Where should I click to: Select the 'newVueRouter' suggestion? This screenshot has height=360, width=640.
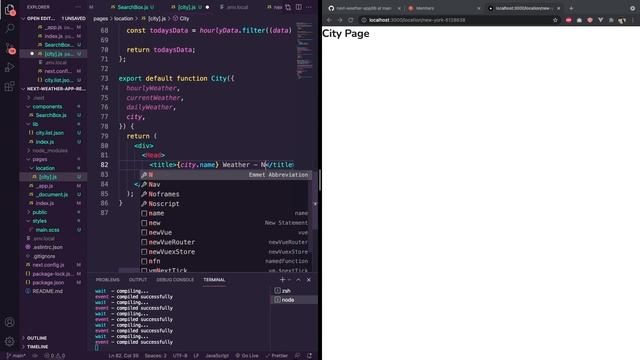tap(225, 242)
